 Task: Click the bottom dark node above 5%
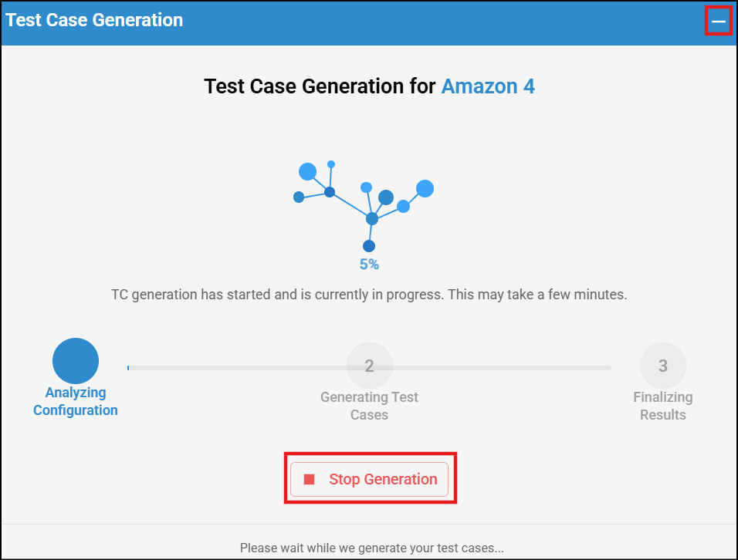[x=369, y=246]
